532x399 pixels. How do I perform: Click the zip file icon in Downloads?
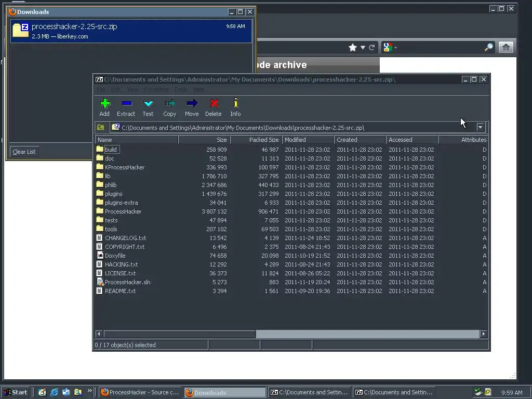(20, 31)
